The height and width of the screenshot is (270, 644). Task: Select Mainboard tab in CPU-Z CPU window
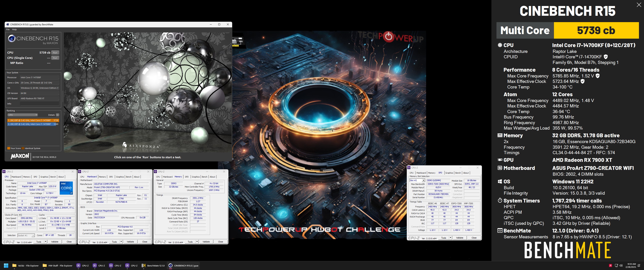point(16,177)
